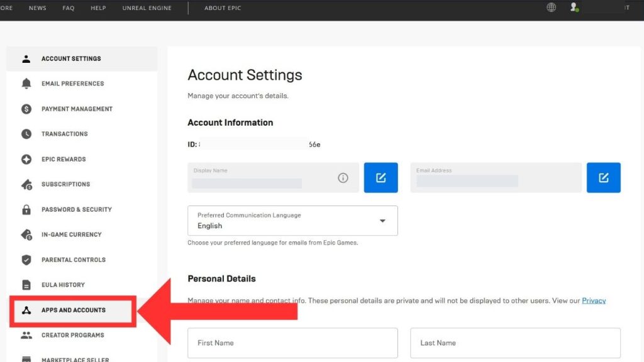Open Email Preferences section
This screenshot has height=362, width=644.
tap(82, 84)
